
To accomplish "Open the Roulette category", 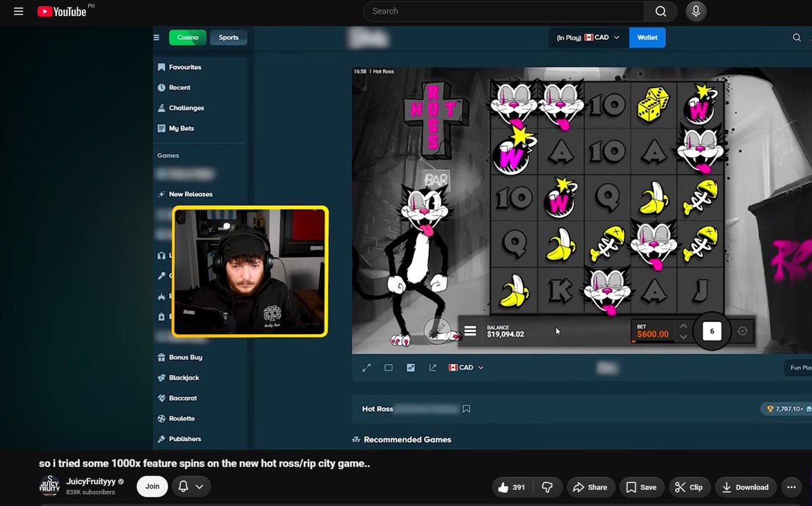I will click(x=176, y=418).
